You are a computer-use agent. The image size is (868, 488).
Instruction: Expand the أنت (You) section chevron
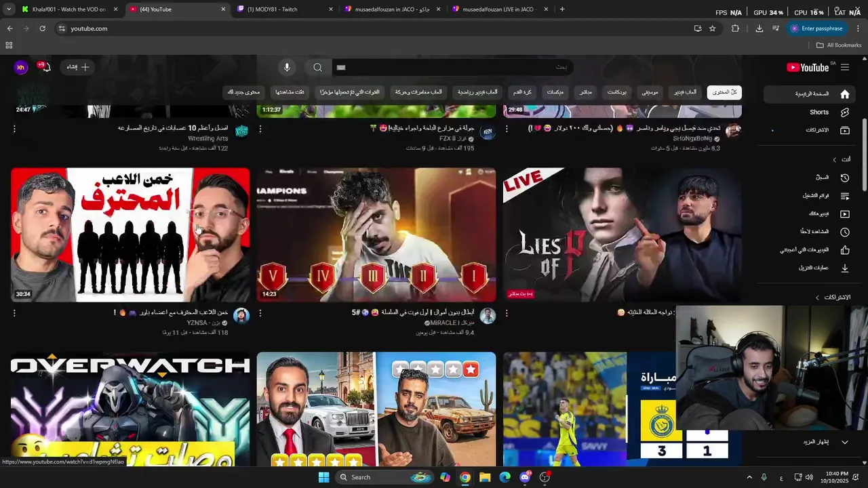tap(834, 159)
